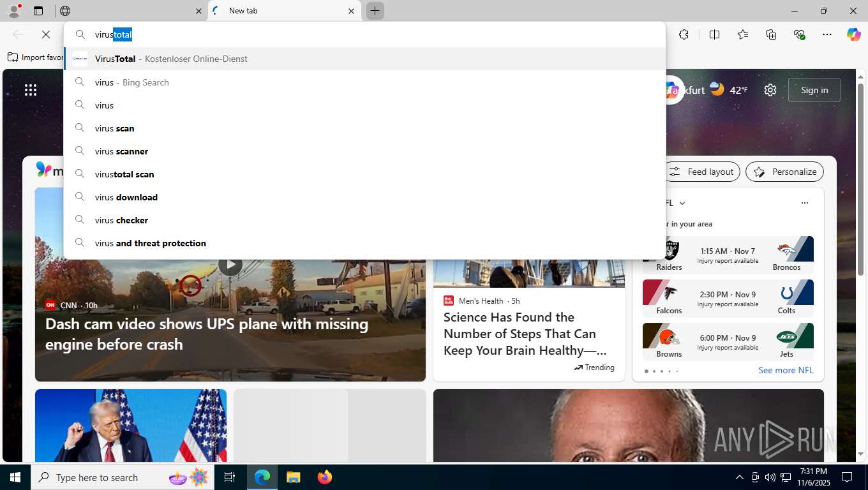
Task: Open Browns vs Jets game card
Action: tap(728, 342)
